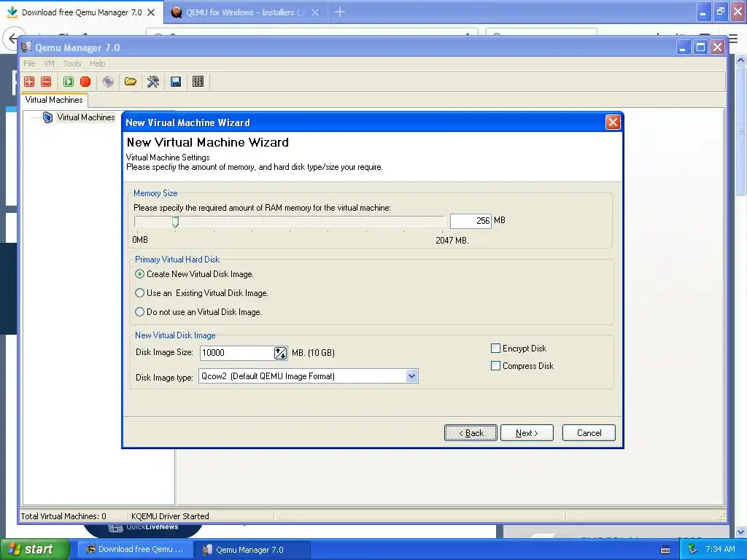
Task: Enable the Compress Disk checkbox
Action: [495, 366]
